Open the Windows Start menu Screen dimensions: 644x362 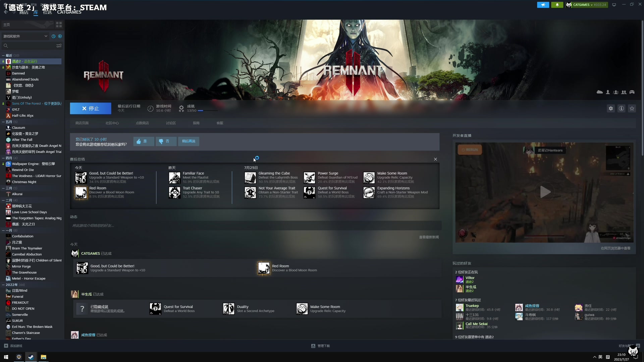(6, 357)
